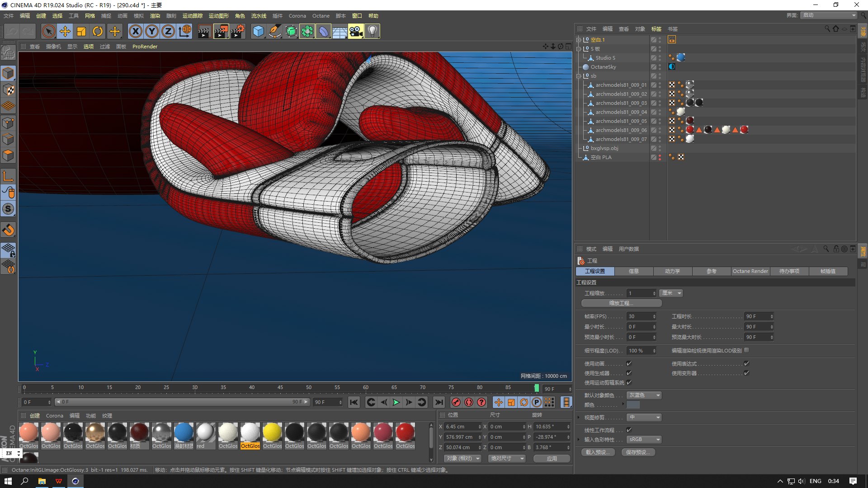The width and height of the screenshot is (868, 488).
Task: Enable the LOD render view checkbox
Action: tap(746, 350)
